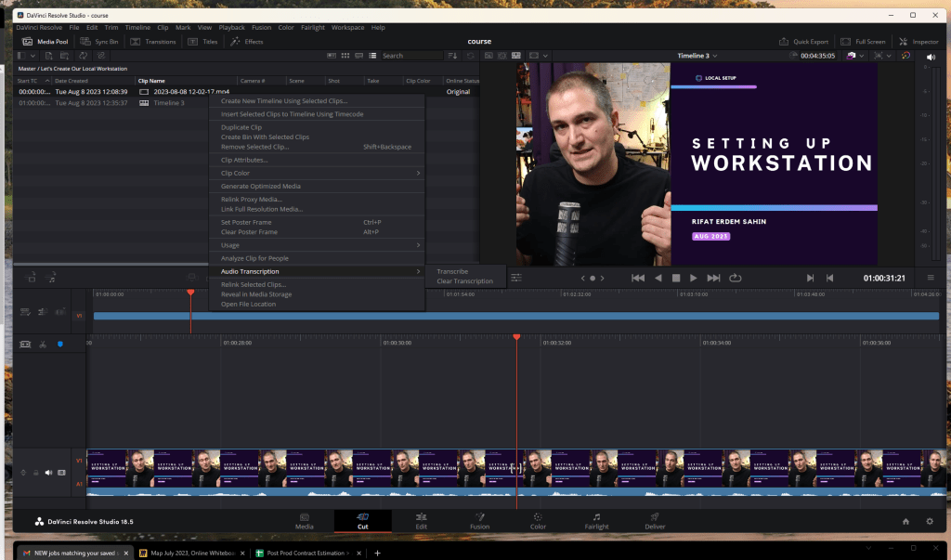Select Source Clip viewer mode icon

(489, 55)
